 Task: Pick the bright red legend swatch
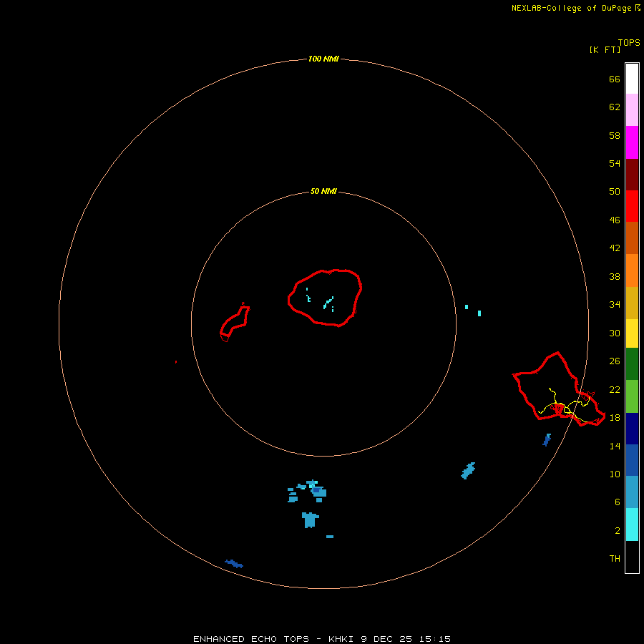[632, 206]
